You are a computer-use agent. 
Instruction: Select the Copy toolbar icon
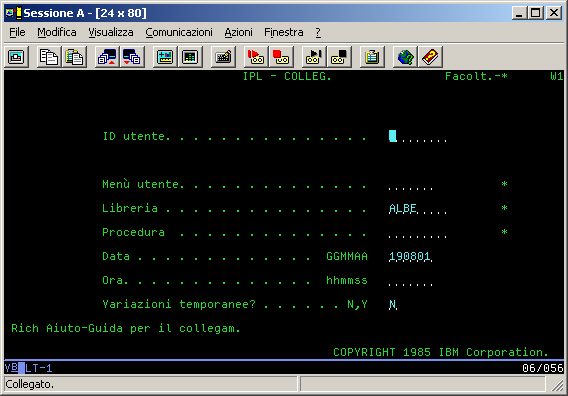(49, 57)
